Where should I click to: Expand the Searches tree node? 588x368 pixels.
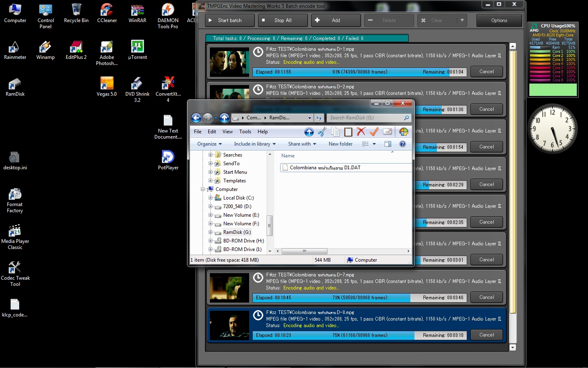(x=210, y=155)
